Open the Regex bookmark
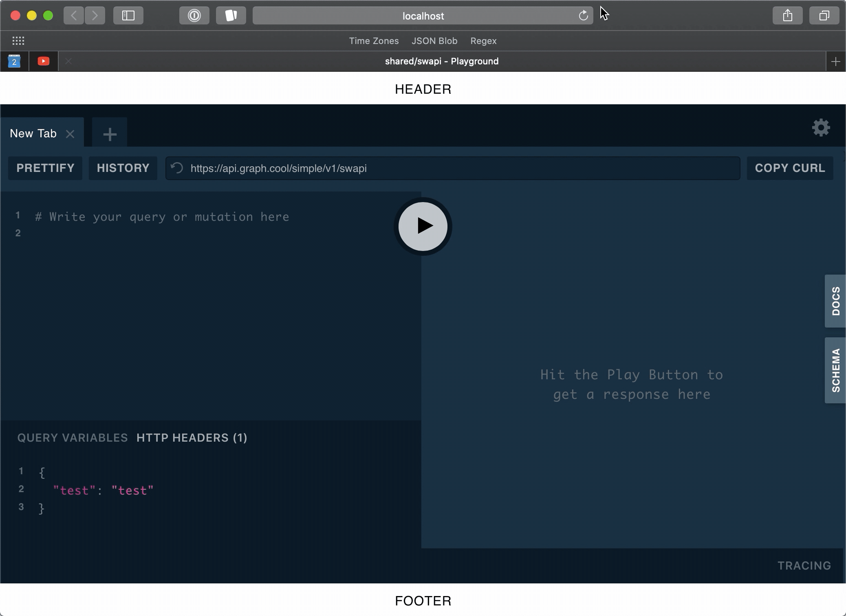 point(483,41)
